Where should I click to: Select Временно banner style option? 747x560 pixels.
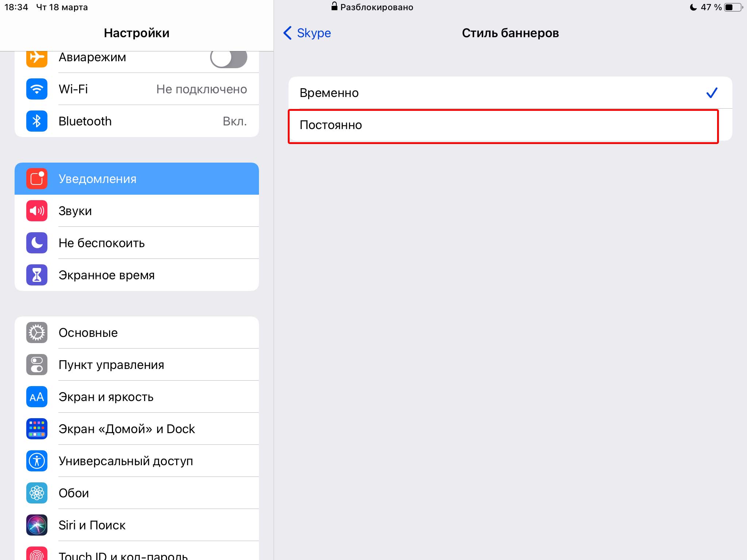click(x=507, y=92)
